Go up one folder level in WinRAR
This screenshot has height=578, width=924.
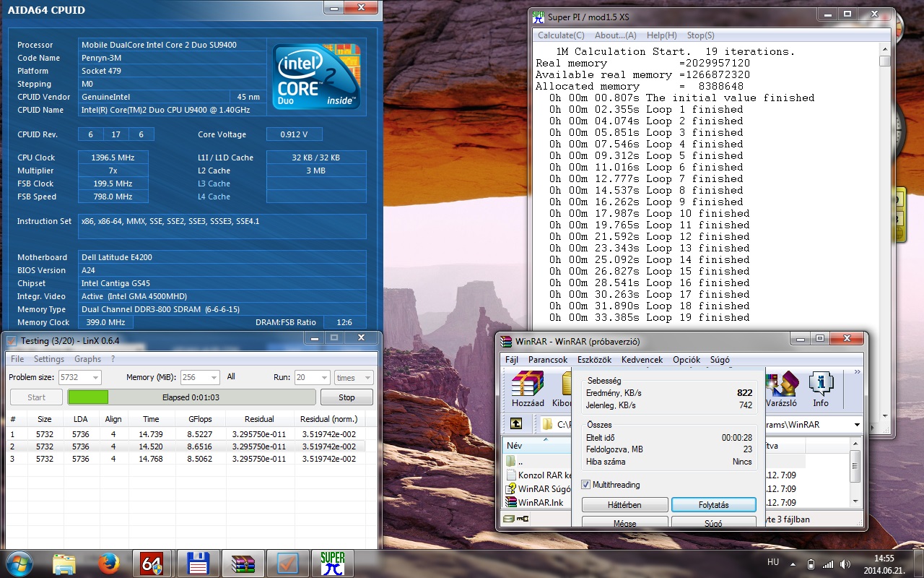pos(515,424)
